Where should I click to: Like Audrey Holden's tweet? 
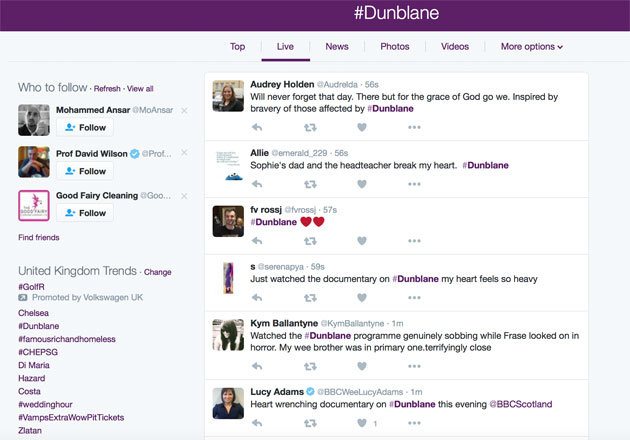(362, 127)
